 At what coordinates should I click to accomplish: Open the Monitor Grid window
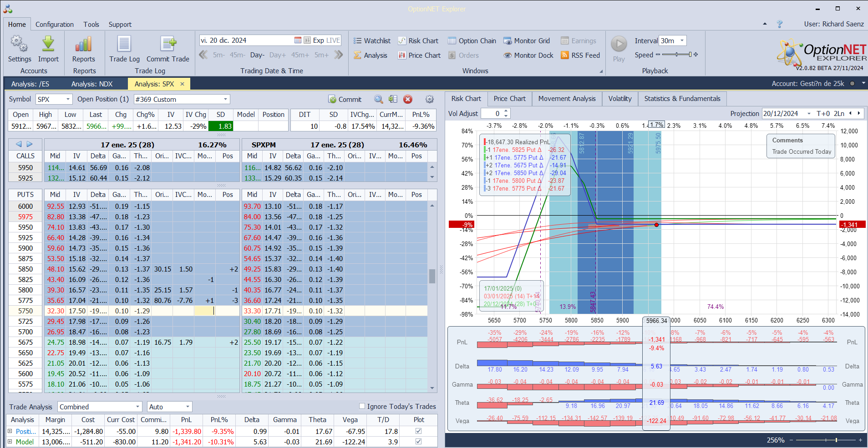(x=527, y=40)
